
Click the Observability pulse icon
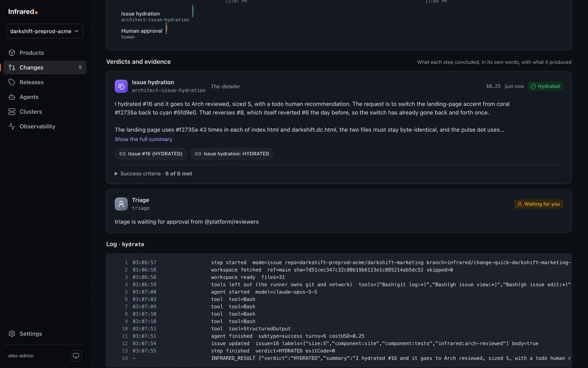click(x=12, y=126)
